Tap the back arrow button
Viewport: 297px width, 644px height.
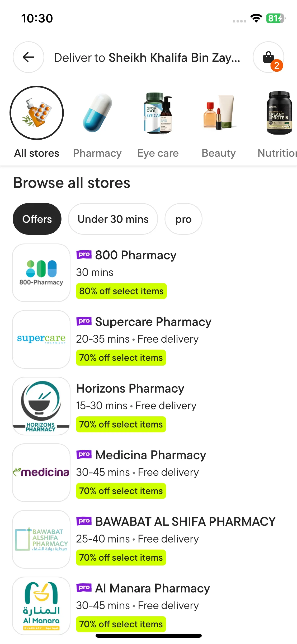click(29, 57)
